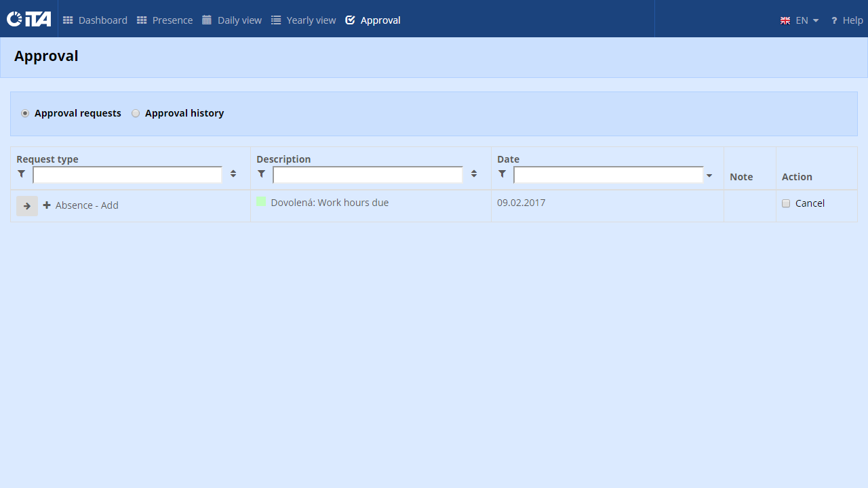Click the Request type filter funnel icon
This screenshot has width=868, height=488.
(22, 174)
